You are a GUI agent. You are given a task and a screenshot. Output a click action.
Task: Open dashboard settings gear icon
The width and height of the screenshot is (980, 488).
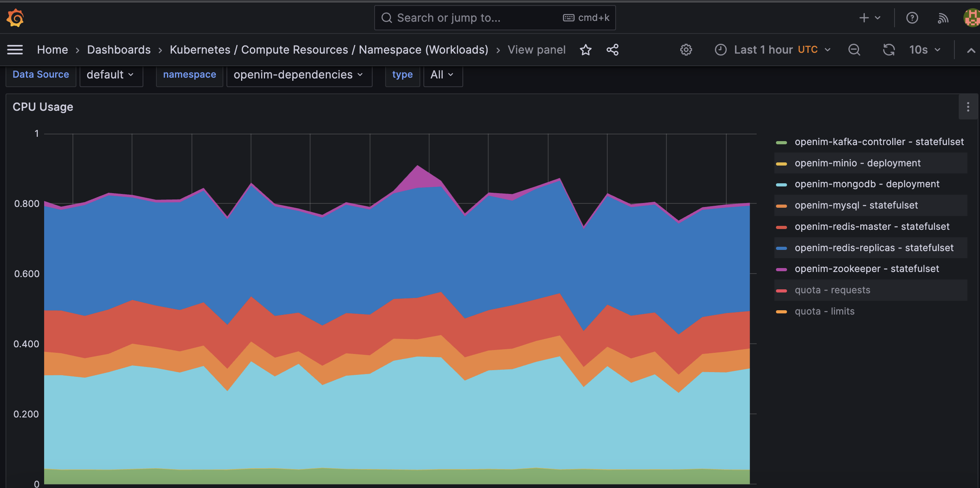coord(686,50)
